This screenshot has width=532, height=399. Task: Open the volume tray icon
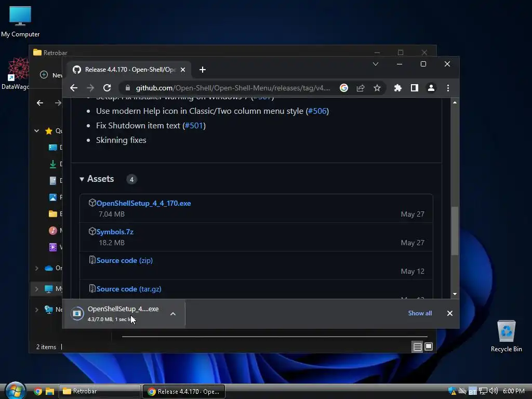pyautogui.click(x=494, y=391)
